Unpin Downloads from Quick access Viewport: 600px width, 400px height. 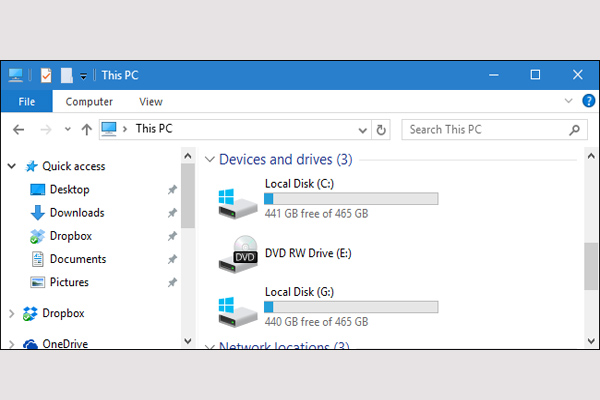(x=172, y=213)
